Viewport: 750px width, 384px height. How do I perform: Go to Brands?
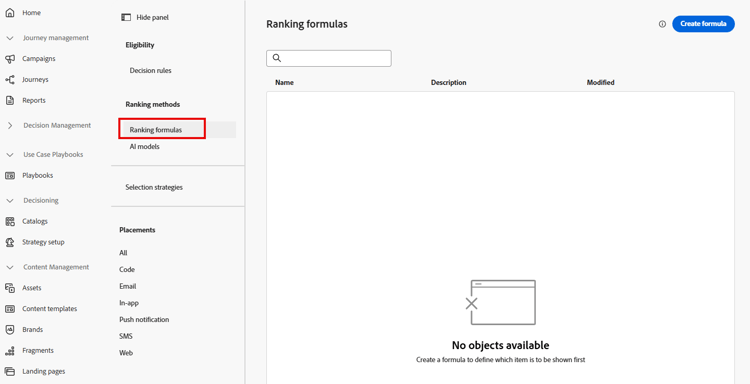pos(33,329)
